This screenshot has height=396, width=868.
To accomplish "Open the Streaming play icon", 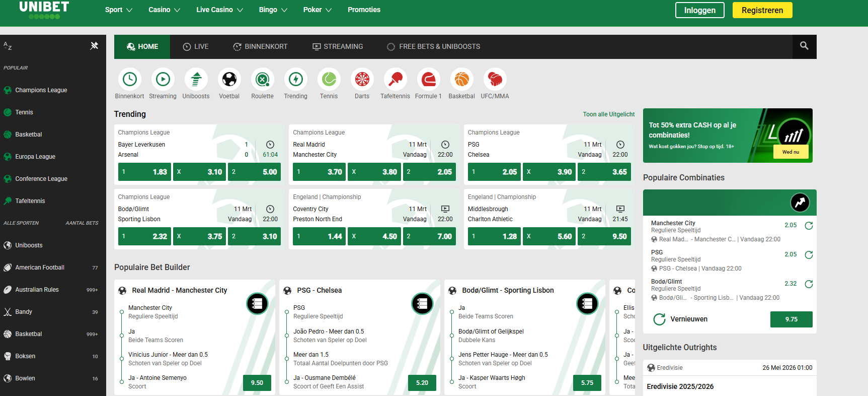I will (163, 79).
